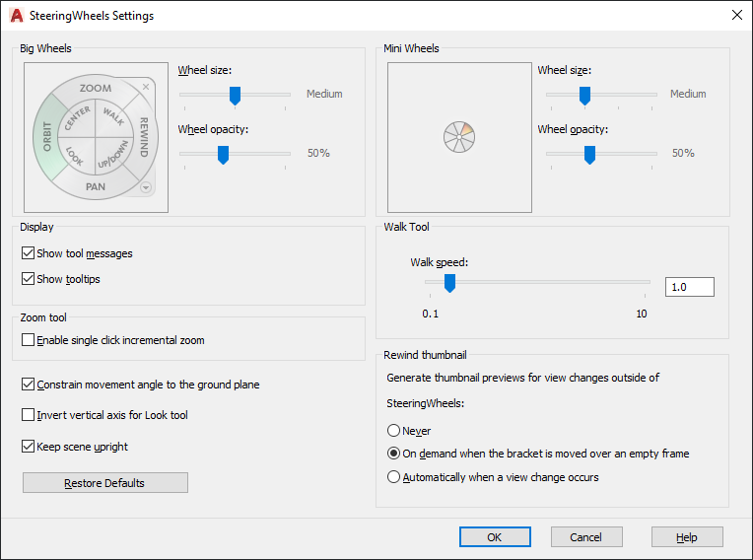This screenshot has height=560, width=753.
Task: Uncheck Show tooltips option
Action: [x=28, y=279]
